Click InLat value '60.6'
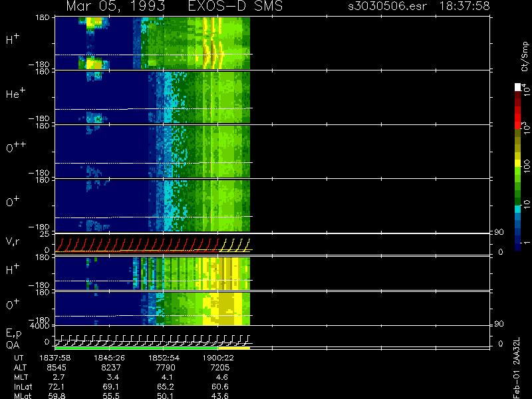This screenshot has width=532, height=399. (220, 387)
